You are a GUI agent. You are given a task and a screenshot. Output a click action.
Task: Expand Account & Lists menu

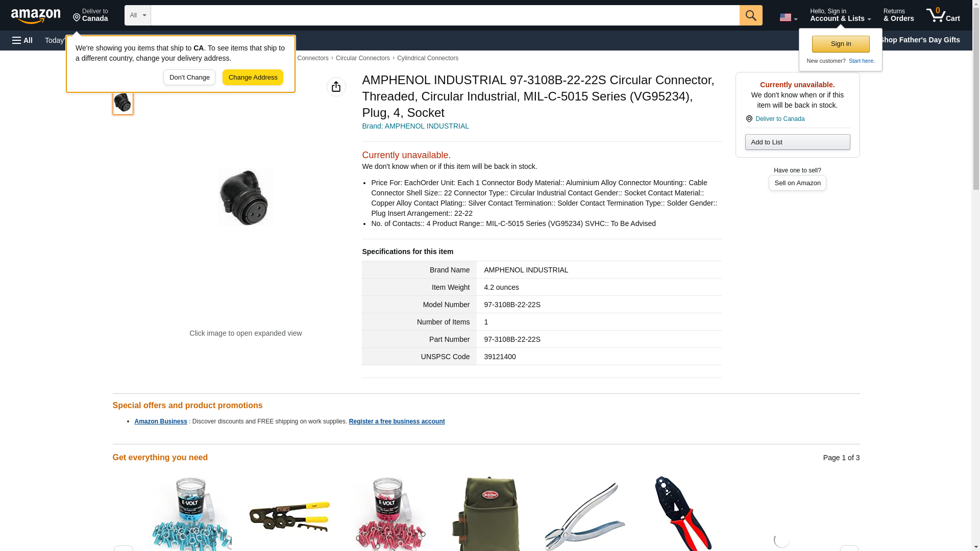point(840,15)
